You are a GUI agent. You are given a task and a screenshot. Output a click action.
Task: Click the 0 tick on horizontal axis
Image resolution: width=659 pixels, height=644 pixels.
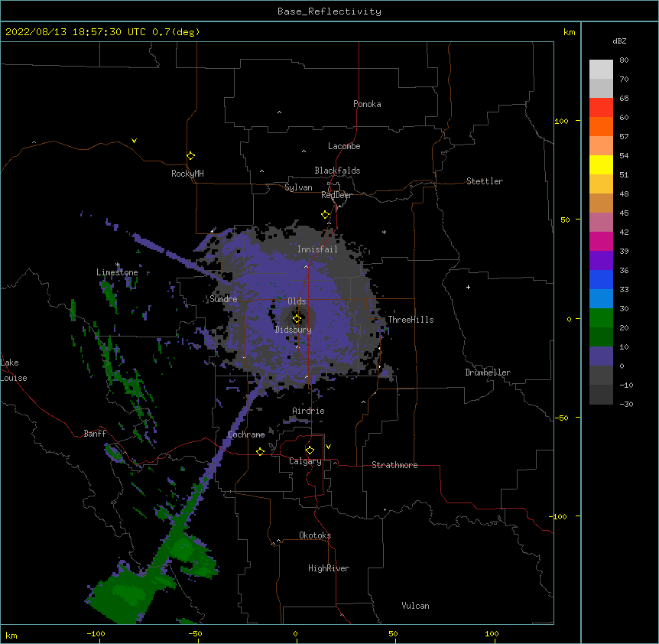(x=295, y=633)
